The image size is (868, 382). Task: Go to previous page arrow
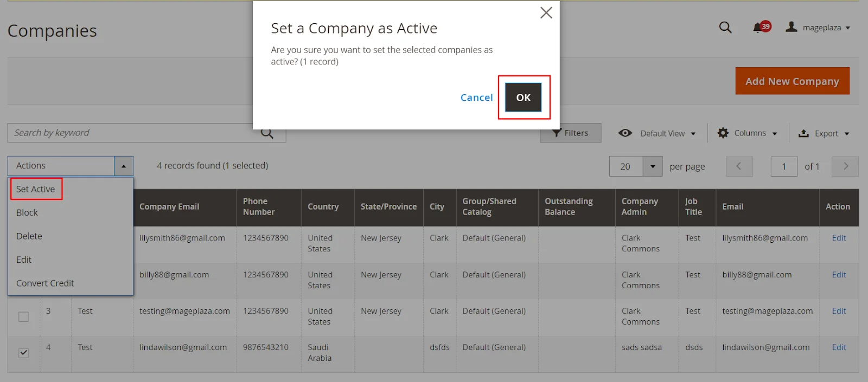pos(739,166)
